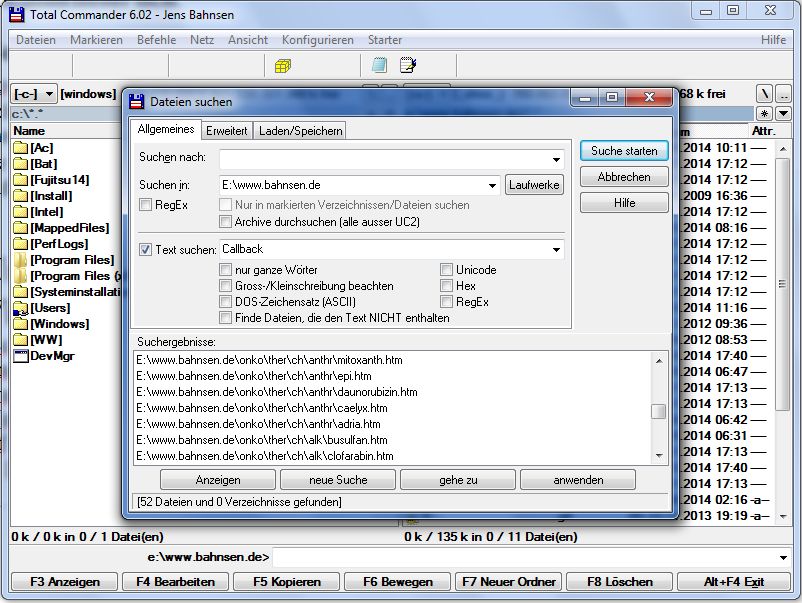This screenshot has height=603, width=802.
Task: Open the Konfigurieren menu
Action: coord(318,40)
